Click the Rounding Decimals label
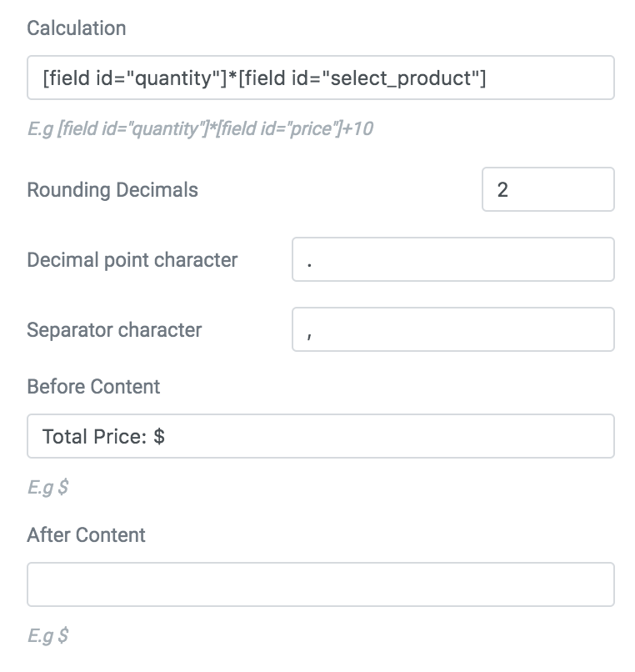Image resolution: width=635 pixels, height=672 pixels. coord(112,190)
